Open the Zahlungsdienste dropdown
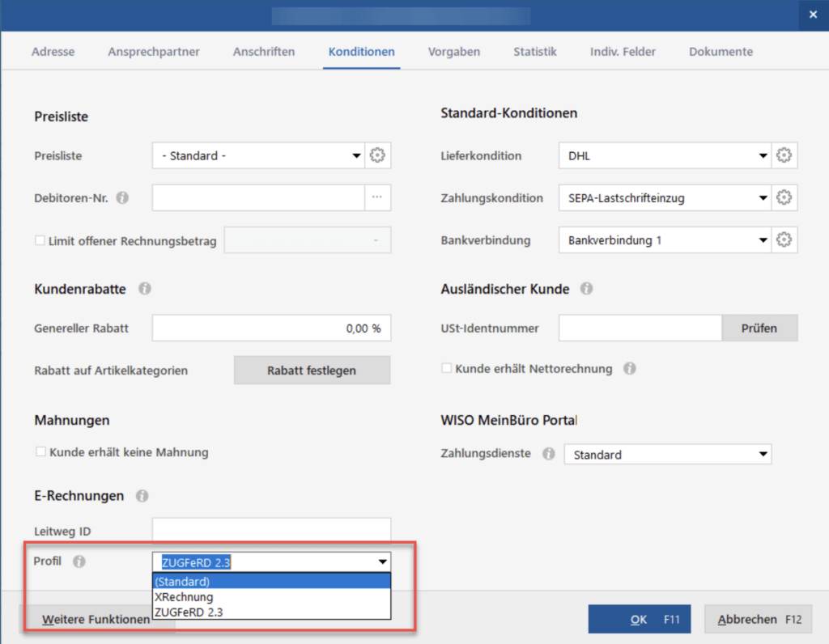Viewport: 829px width, 644px height. [763, 455]
